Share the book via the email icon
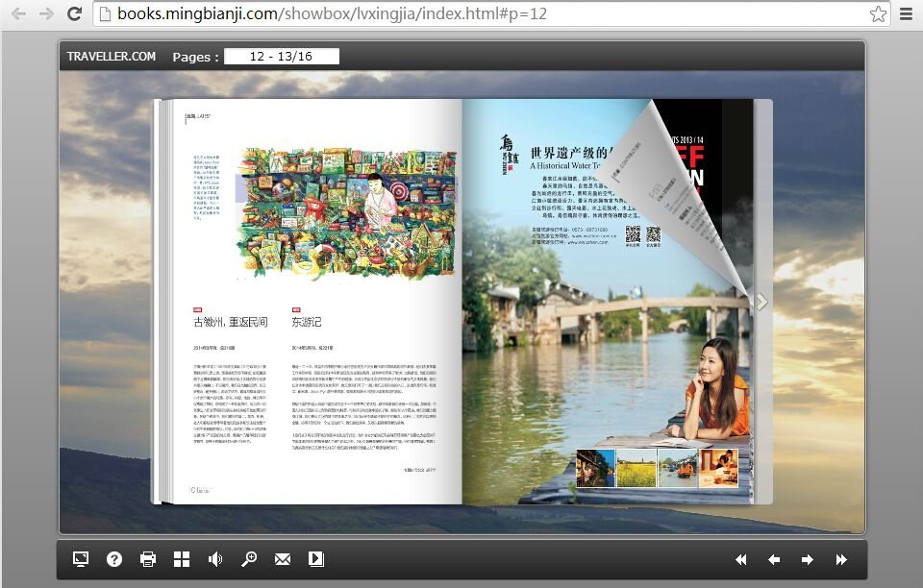Viewport: 923px width, 588px height. (283, 559)
